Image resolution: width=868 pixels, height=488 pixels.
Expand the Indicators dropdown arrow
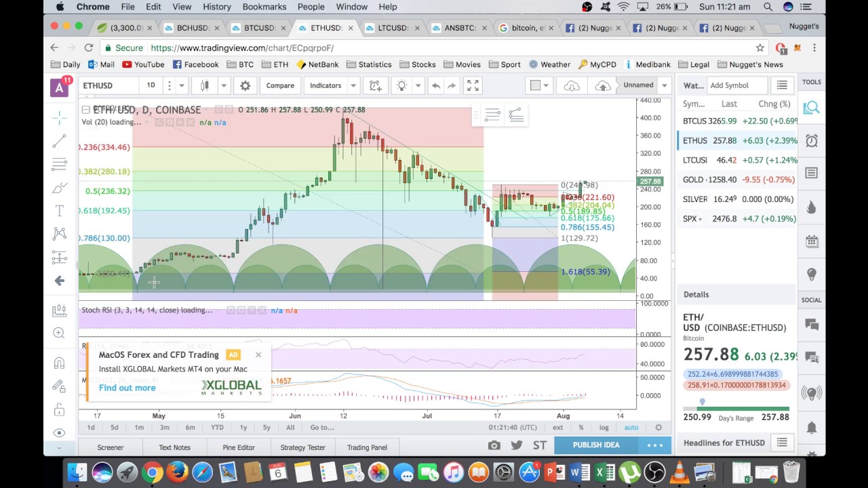point(353,85)
